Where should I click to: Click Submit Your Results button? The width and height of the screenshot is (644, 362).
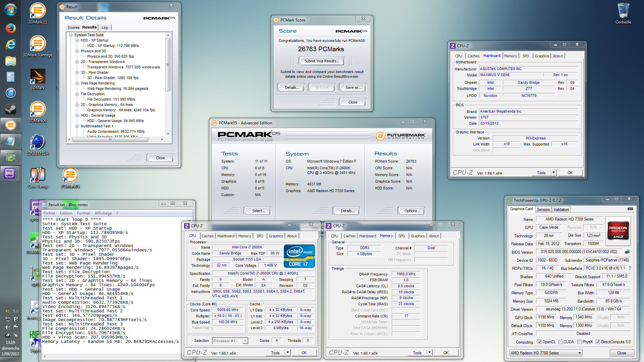[x=322, y=61]
